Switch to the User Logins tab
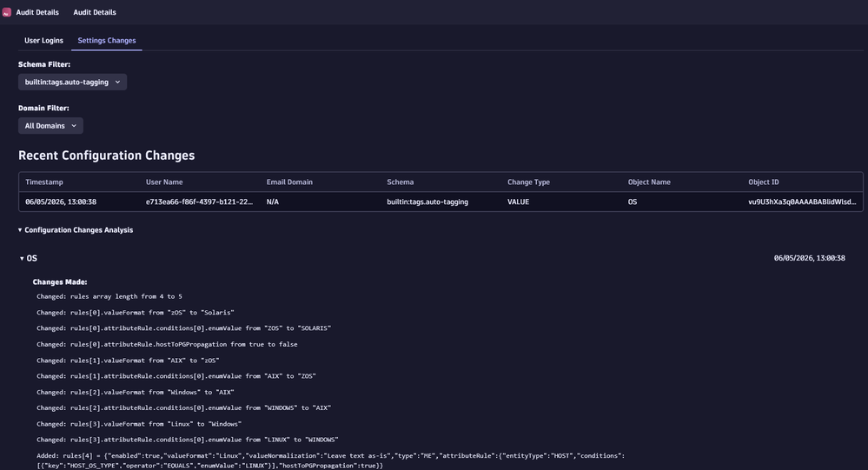Viewport: 868px width, 470px height. tap(43, 41)
